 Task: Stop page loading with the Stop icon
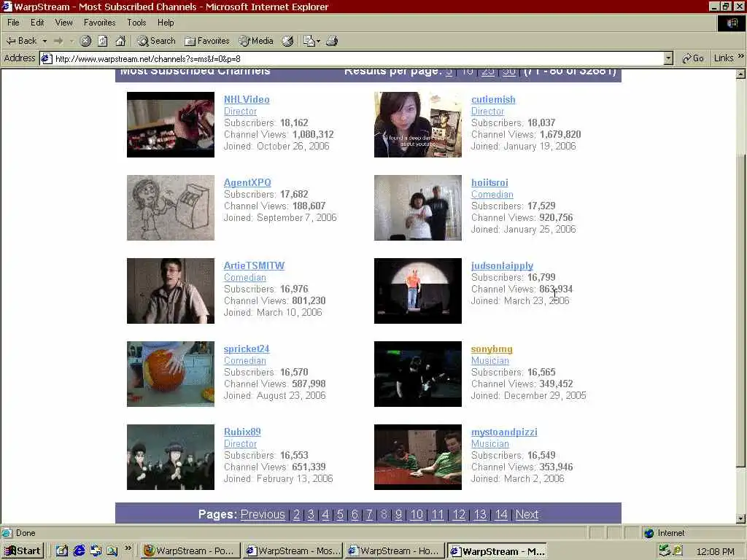(86, 41)
